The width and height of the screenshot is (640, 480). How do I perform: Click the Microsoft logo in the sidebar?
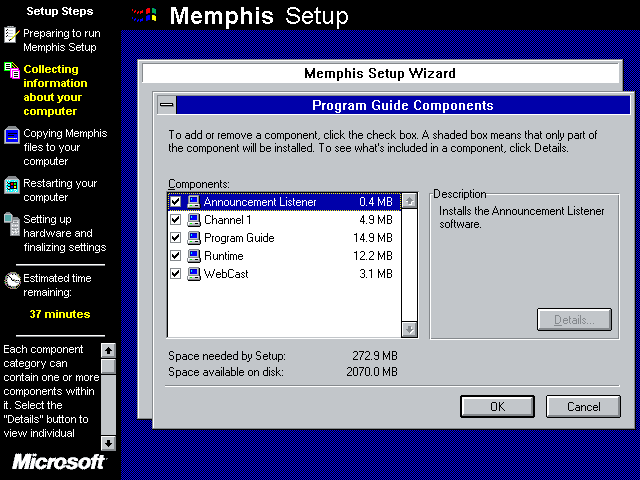(x=59, y=462)
